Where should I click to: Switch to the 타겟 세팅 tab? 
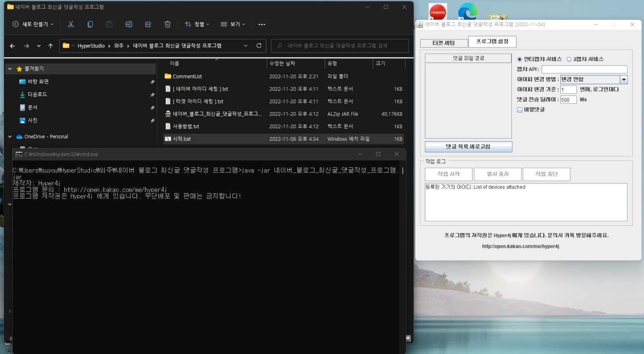pos(444,43)
